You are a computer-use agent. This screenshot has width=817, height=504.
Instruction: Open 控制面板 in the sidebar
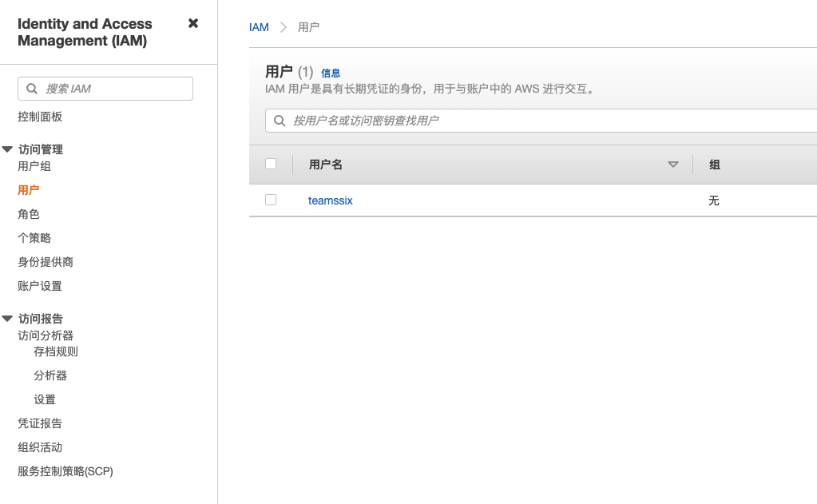coord(40,117)
